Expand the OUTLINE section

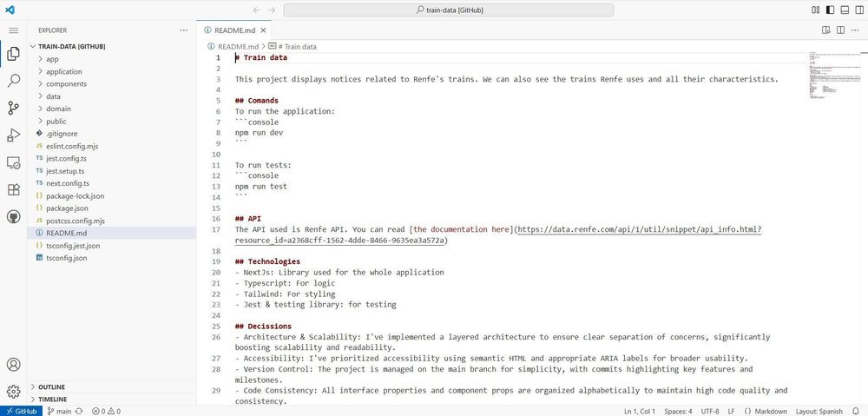point(111,387)
